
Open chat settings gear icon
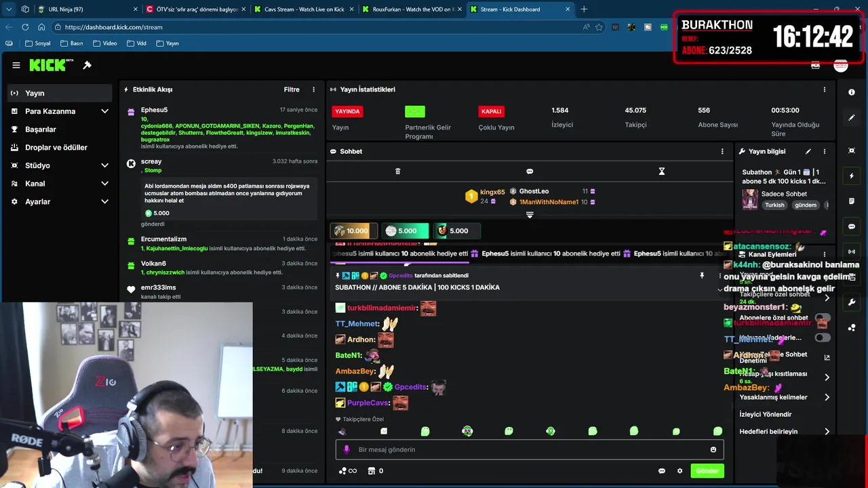[679, 471]
